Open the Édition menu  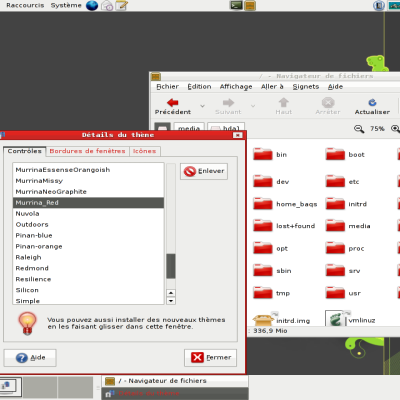point(199,87)
